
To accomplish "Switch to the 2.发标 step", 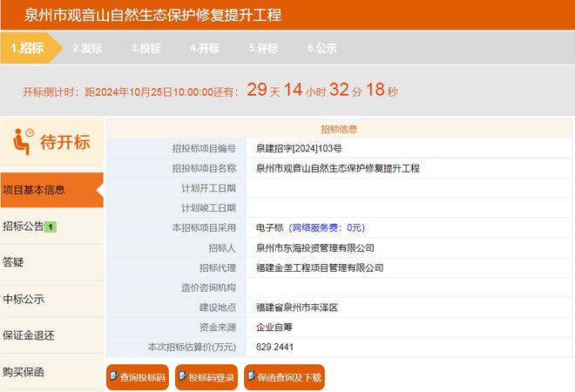I will click(x=87, y=48).
